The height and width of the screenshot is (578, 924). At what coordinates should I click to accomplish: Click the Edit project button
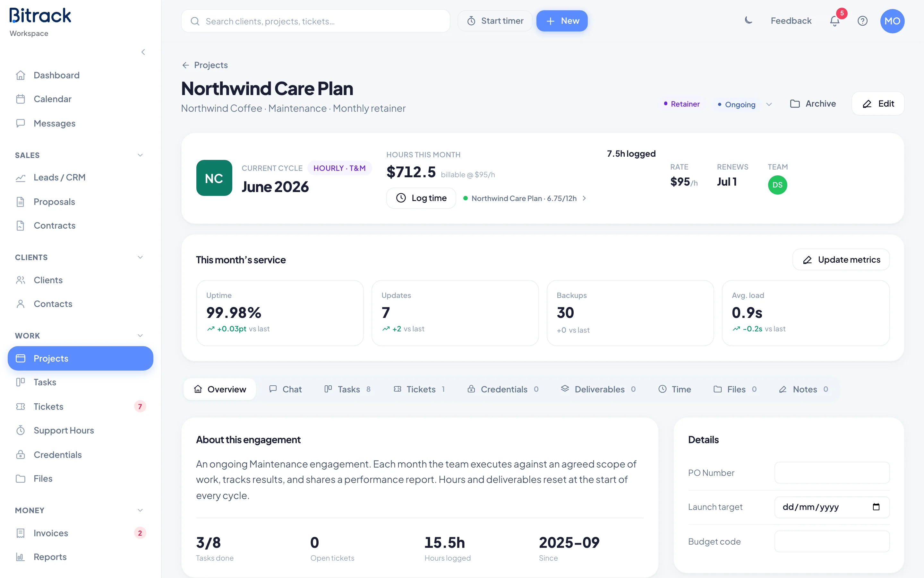pyautogui.click(x=878, y=104)
